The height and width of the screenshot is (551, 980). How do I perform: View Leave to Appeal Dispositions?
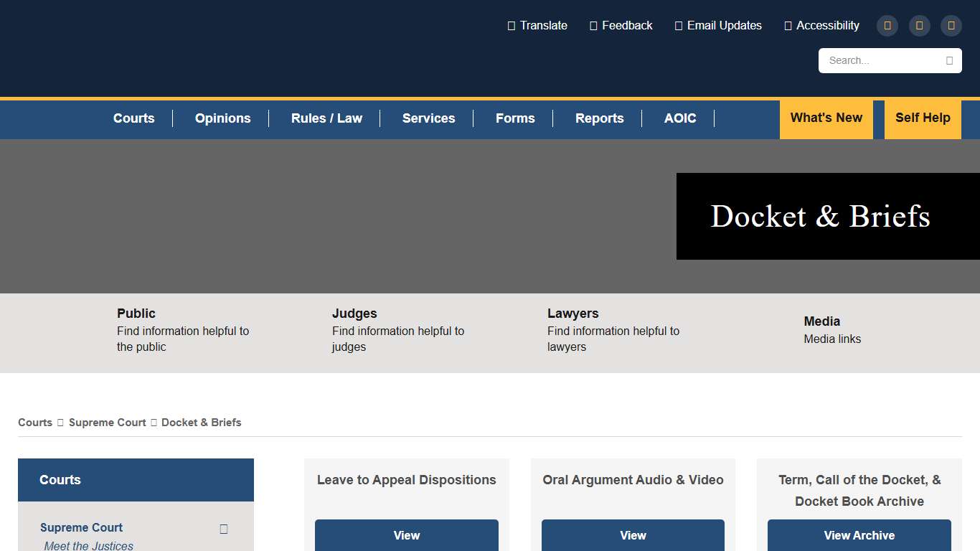[x=406, y=535]
